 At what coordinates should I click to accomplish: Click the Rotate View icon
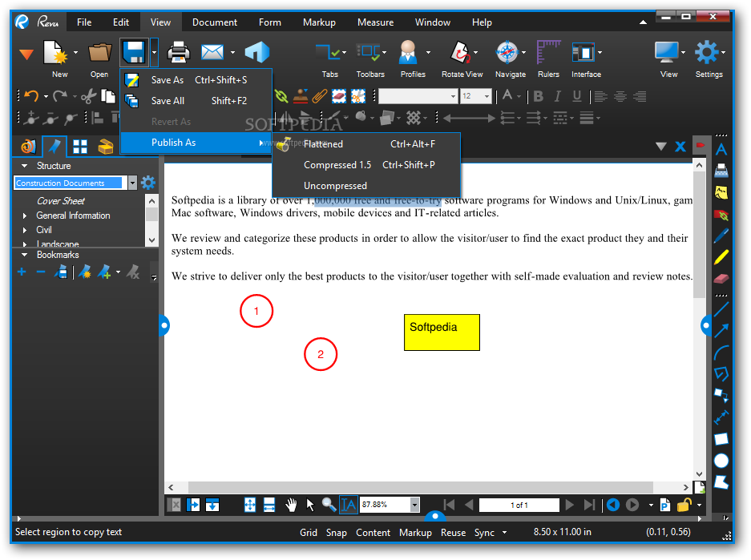click(x=461, y=52)
